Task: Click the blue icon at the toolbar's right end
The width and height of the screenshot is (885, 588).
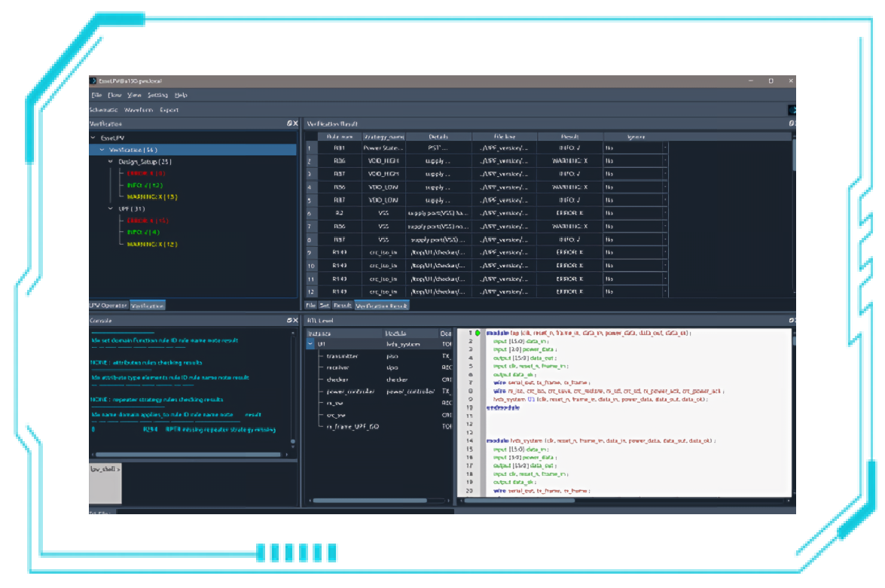Action: pos(792,110)
